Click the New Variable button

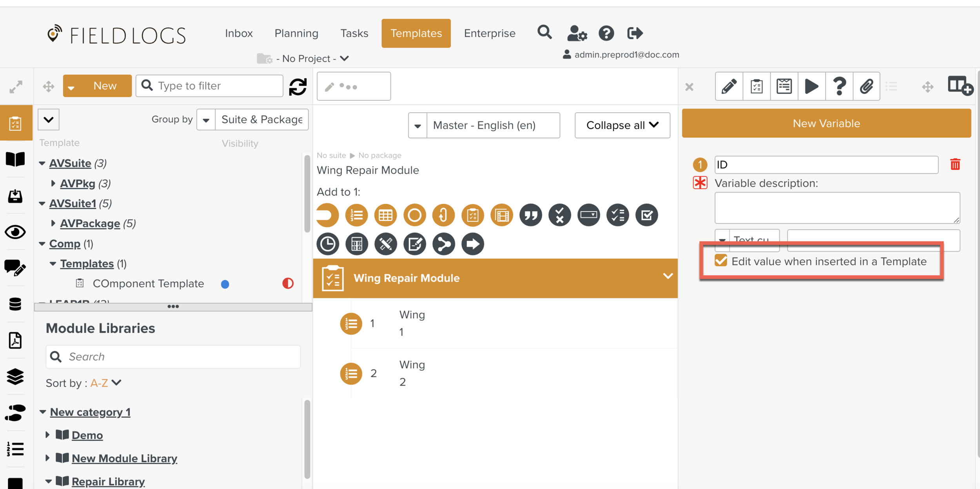826,123
